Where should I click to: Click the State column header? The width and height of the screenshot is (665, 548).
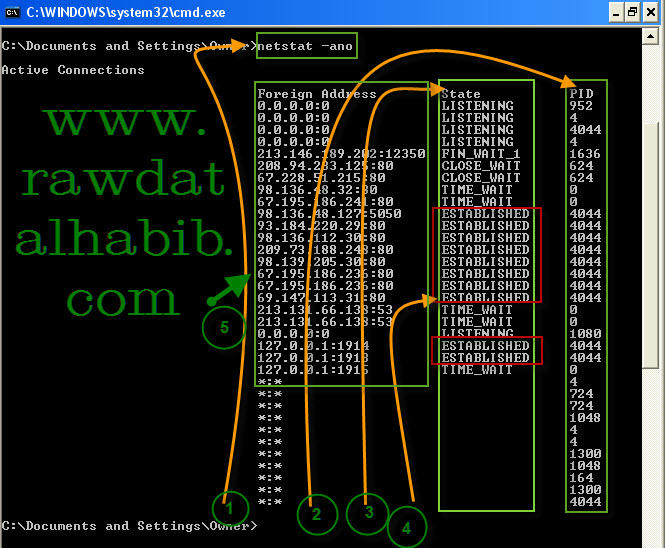(461, 94)
